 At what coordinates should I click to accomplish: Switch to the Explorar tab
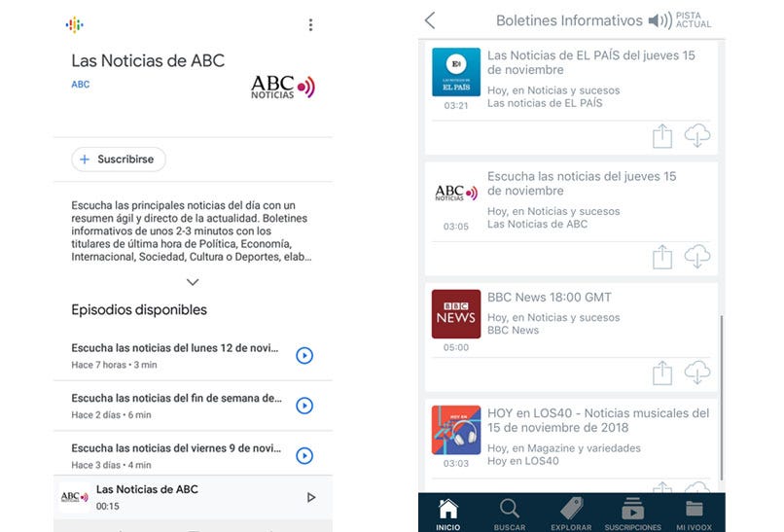point(571,514)
